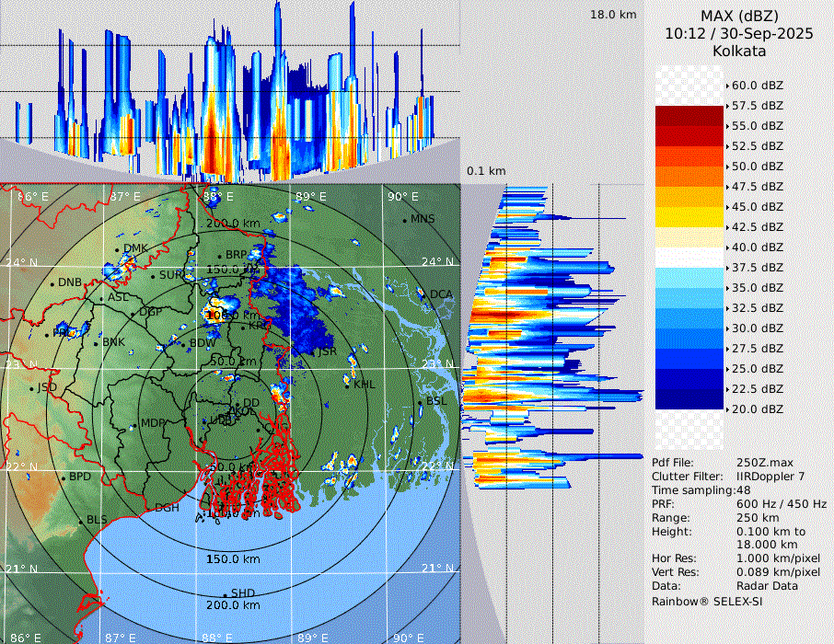This screenshot has width=834, height=644.
Task: Click the KHL station dot on map
Action: pyautogui.click(x=349, y=385)
